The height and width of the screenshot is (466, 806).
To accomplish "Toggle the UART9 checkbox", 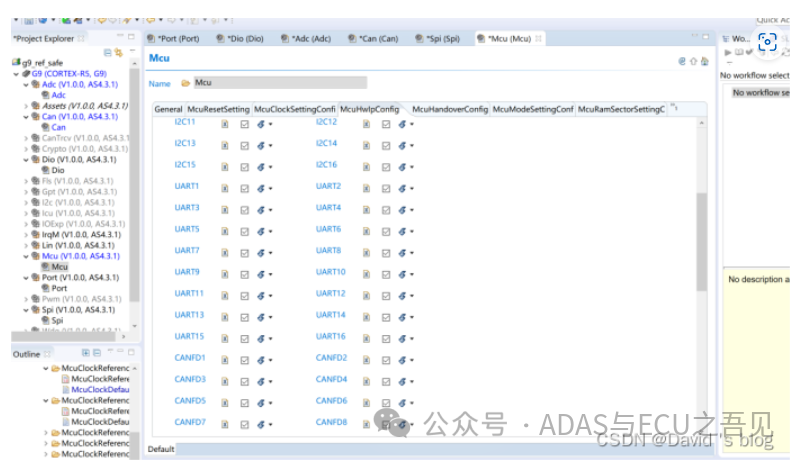I will (x=245, y=274).
